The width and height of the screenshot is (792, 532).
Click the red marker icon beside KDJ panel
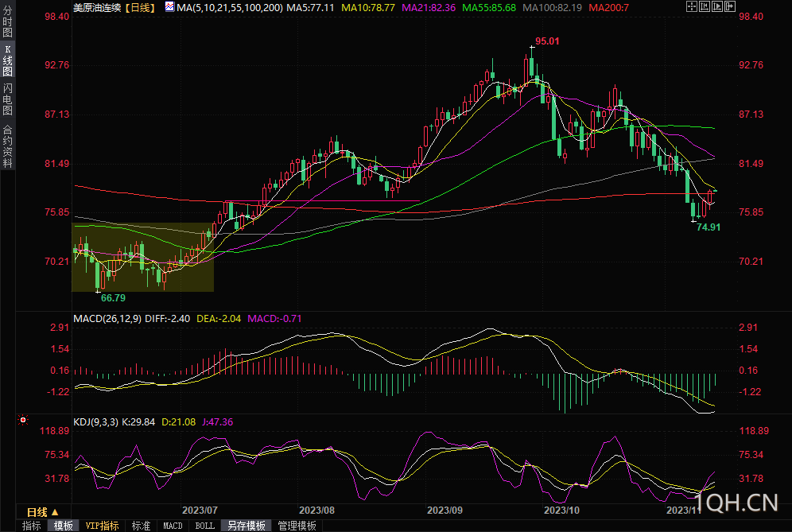coord(23,419)
